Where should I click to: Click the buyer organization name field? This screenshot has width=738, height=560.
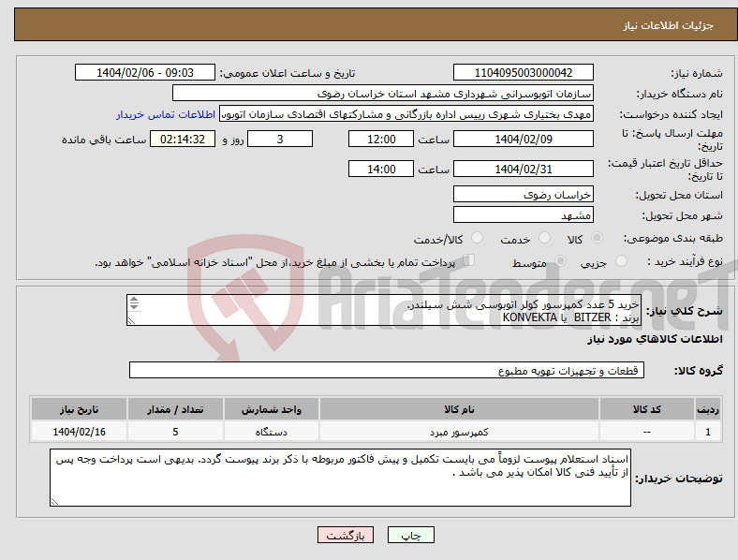pos(383,93)
